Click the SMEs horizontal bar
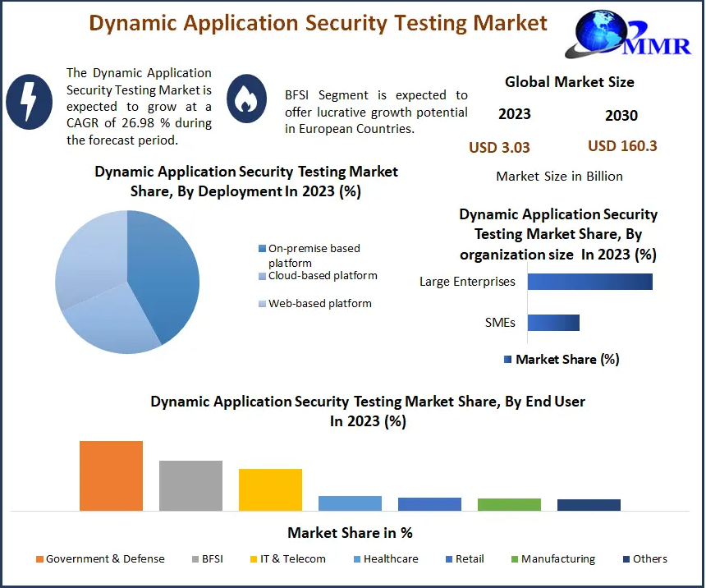Screen dimensions: 706x588 point(553,323)
